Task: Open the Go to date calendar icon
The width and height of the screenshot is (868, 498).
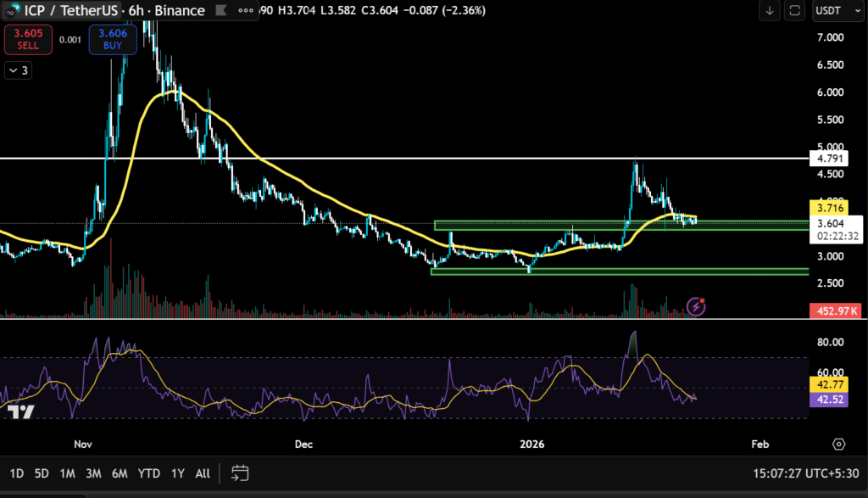Action: 240,473
